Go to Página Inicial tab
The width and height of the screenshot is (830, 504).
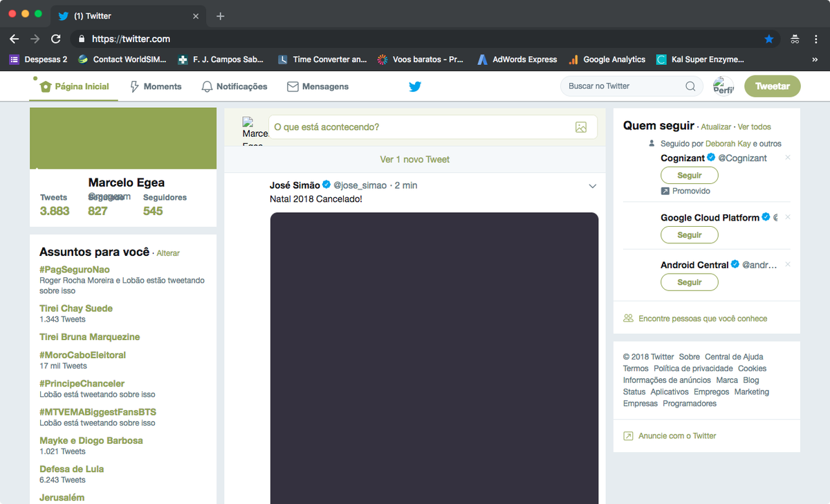pos(74,86)
